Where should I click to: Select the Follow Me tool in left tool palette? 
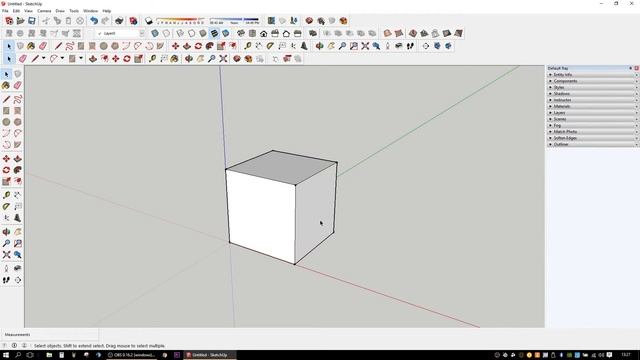pos(18,170)
